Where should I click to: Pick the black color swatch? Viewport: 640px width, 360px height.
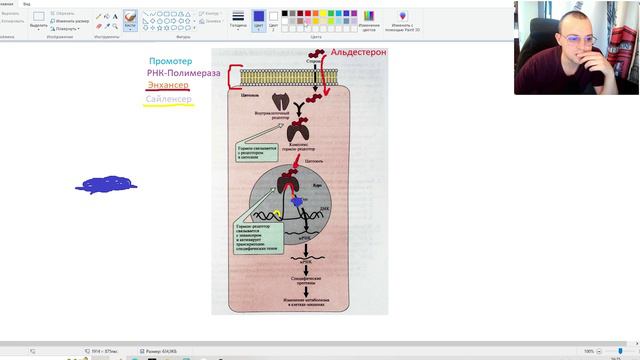point(284,13)
